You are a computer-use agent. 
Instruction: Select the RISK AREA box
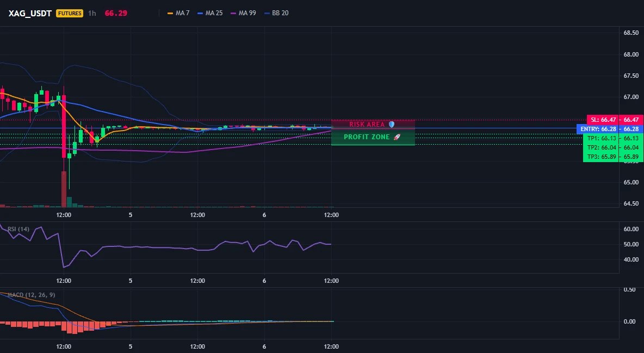pos(373,125)
